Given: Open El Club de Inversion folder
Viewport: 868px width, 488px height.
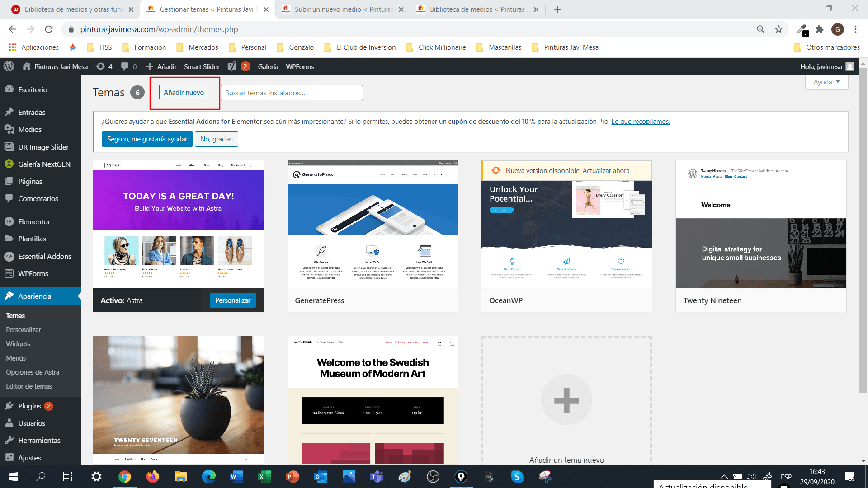Looking at the screenshot, I should 359,47.
